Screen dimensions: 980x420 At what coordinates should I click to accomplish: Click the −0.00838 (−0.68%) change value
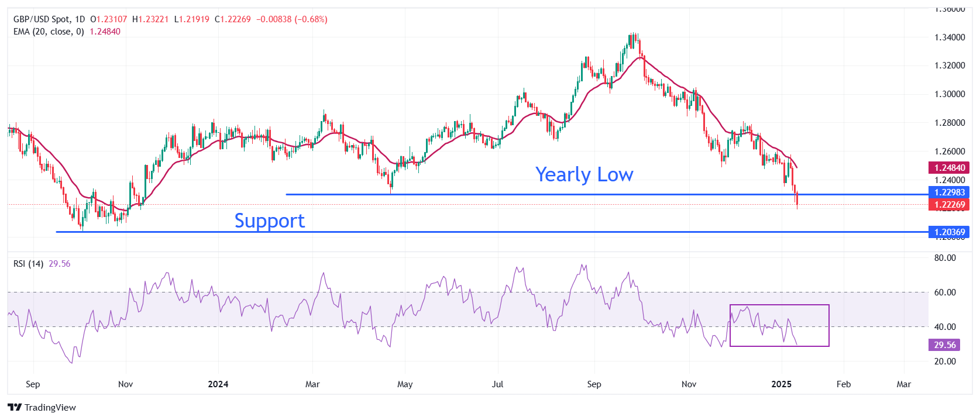291,19
